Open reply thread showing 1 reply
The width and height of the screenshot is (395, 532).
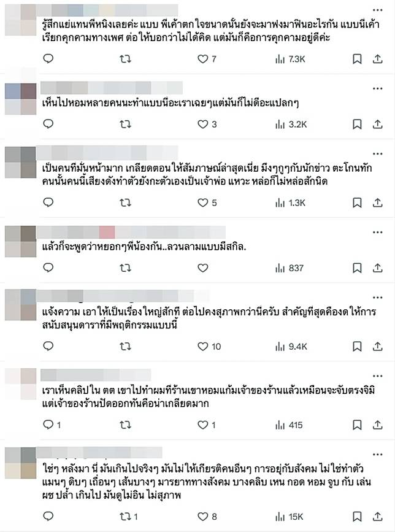click(x=52, y=425)
